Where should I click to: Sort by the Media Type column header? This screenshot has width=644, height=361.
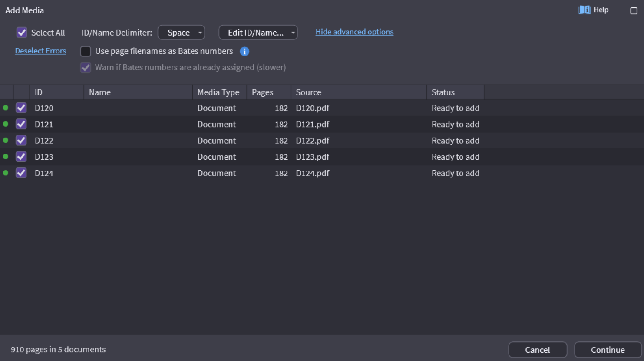218,92
